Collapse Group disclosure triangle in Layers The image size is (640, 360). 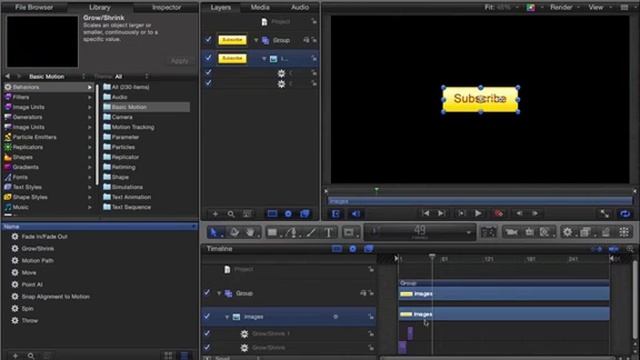tap(256, 40)
